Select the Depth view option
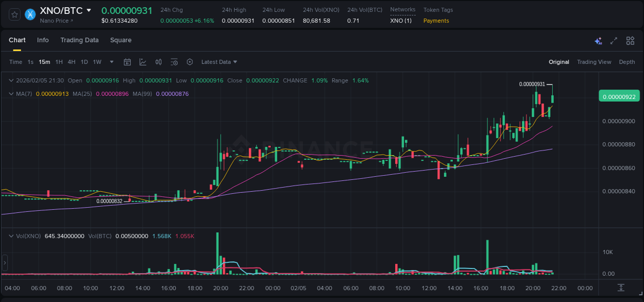Screen dimensions: 644x302 [x=627, y=62]
